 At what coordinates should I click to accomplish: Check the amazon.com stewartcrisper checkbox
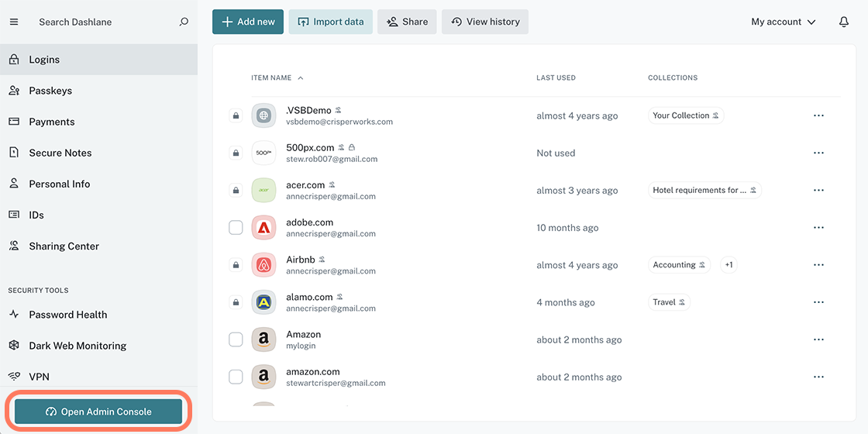coord(236,377)
